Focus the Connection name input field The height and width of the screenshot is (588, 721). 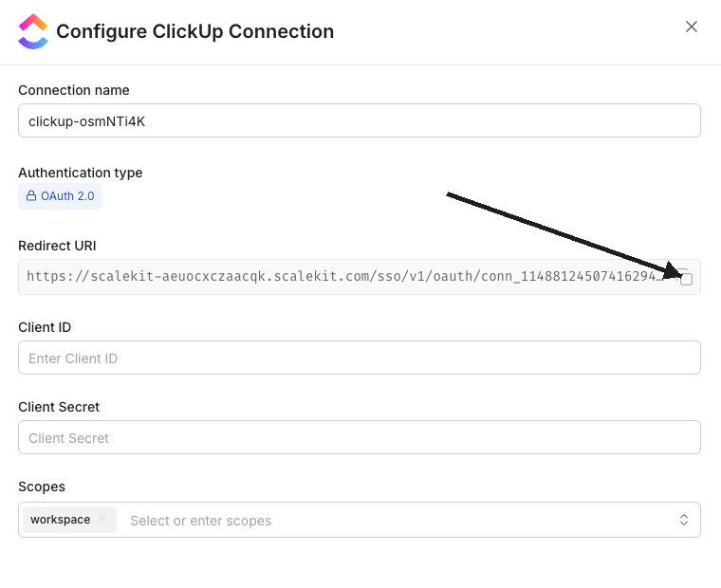[x=359, y=121]
